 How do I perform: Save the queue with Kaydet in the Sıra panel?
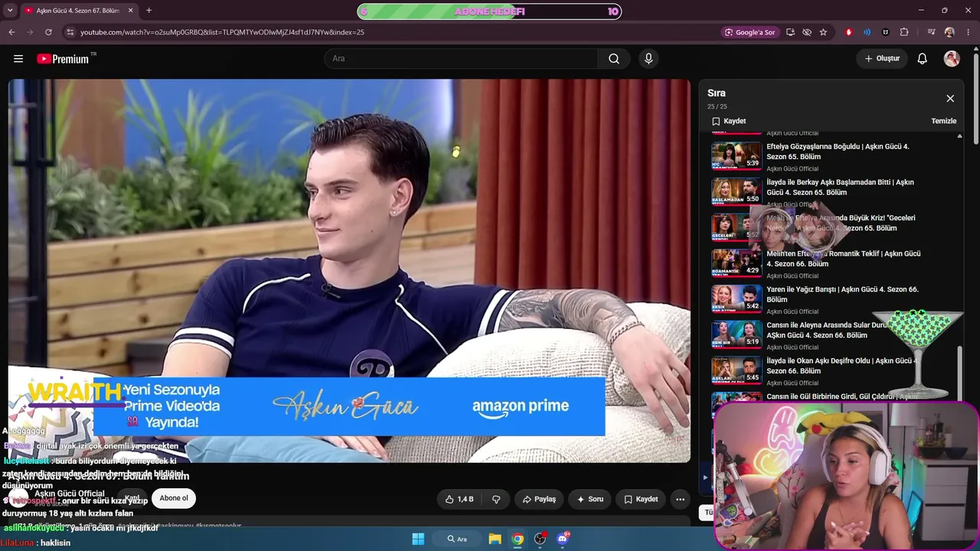click(x=729, y=121)
